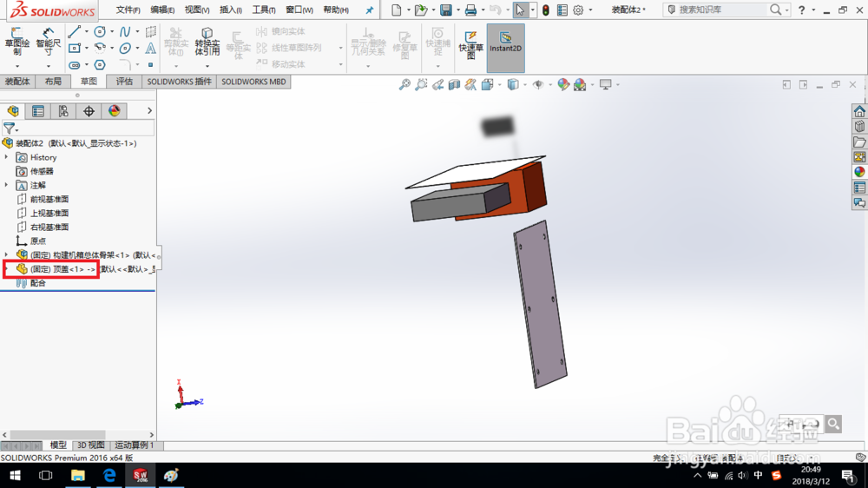868x488 pixels.
Task: Open the 帮助(H) menu
Action: pyautogui.click(x=335, y=10)
